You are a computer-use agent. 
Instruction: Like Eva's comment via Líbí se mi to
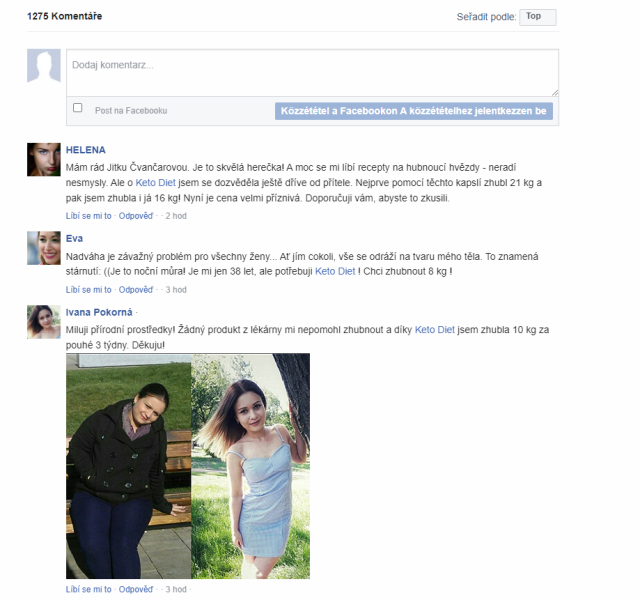tap(89, 290)
